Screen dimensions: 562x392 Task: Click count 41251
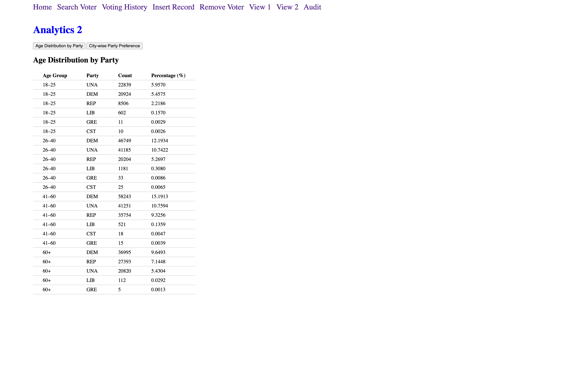click(124, 205)
